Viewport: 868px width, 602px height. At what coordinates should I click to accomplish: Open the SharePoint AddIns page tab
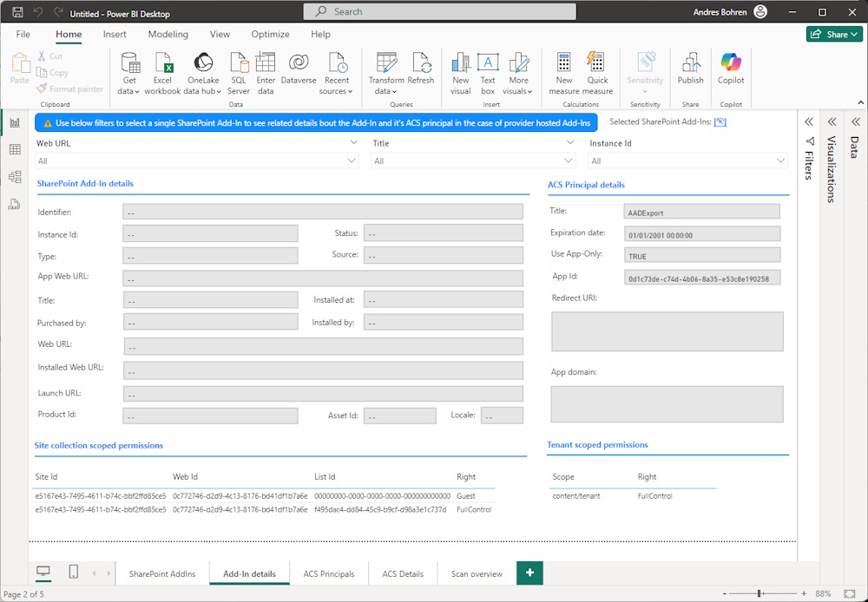click(162, 573)
